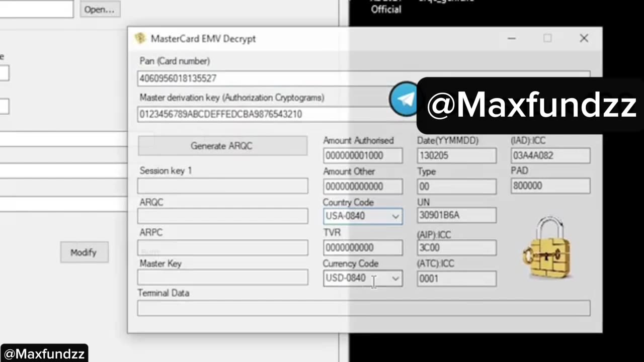Click the PAD field showing 800000
The image size is (644, 362).
550,186
